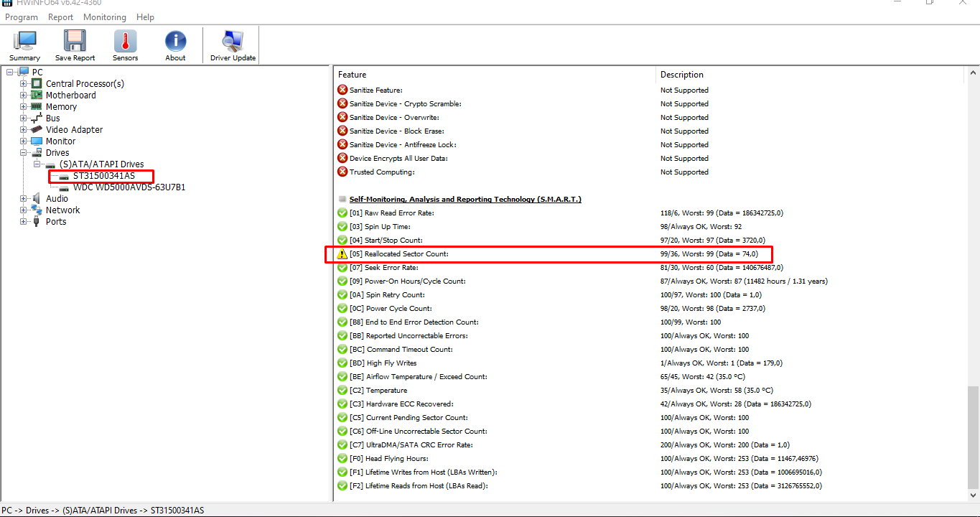
Task: Select Motherboard in the tree
Action: [x=70, y=95]
